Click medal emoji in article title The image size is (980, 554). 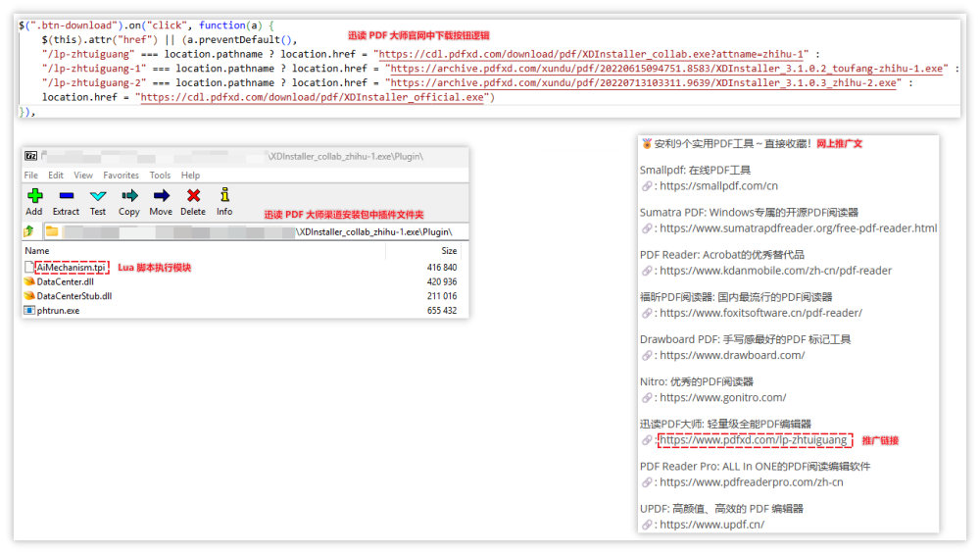click(646, 144)
